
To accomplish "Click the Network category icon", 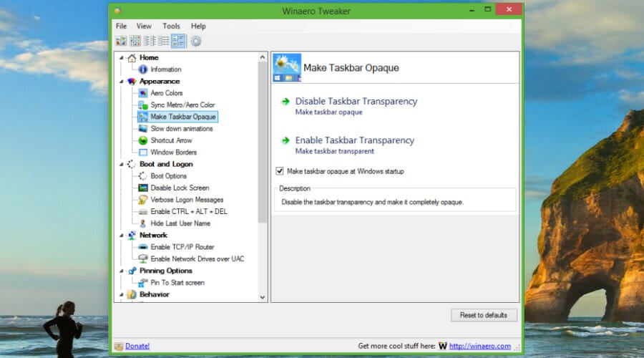I will coord(132,235).
